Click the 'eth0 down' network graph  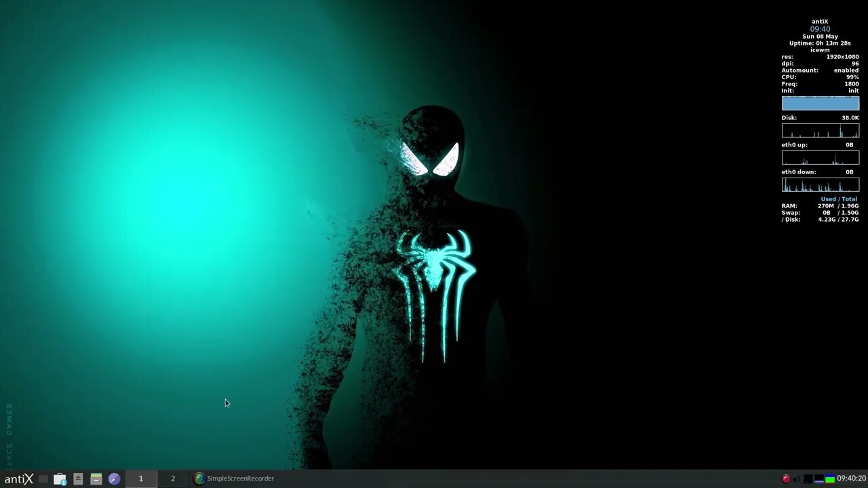pyautogui.click(x=821, y=184)
